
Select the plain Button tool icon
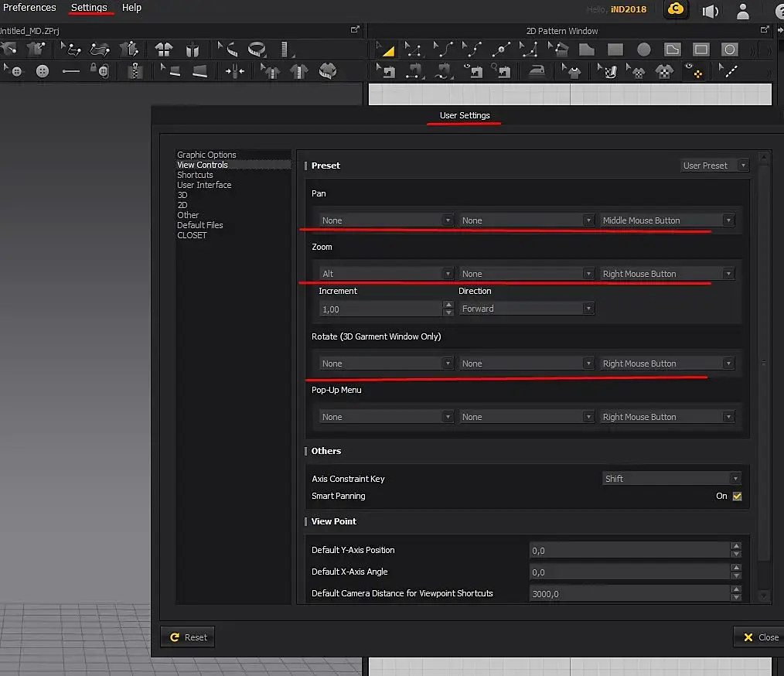[x=43, y=71]
